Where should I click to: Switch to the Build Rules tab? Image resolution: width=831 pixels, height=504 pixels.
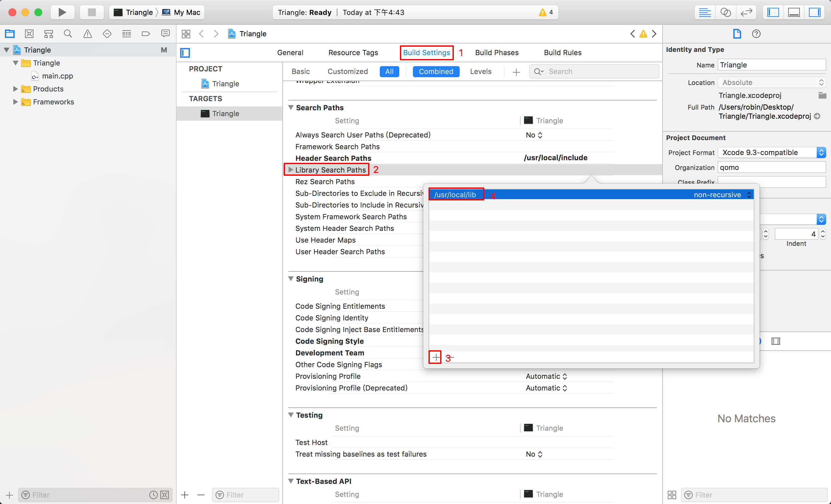563,53
